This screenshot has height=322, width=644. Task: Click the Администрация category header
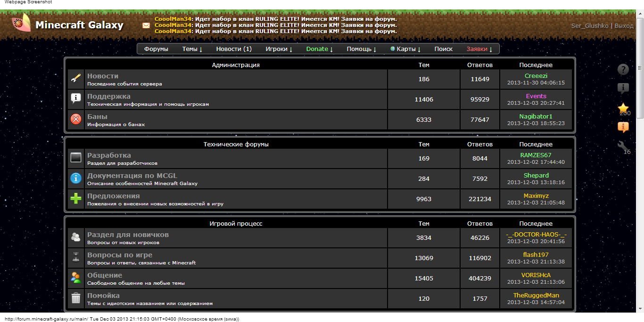click(x=236, y=65)
